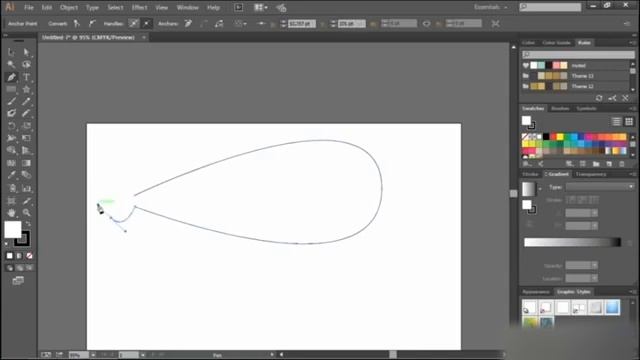Set the None fill mode button
This screenshot has width=640, height=360.
pyautogui.click(x=29, y=256)
